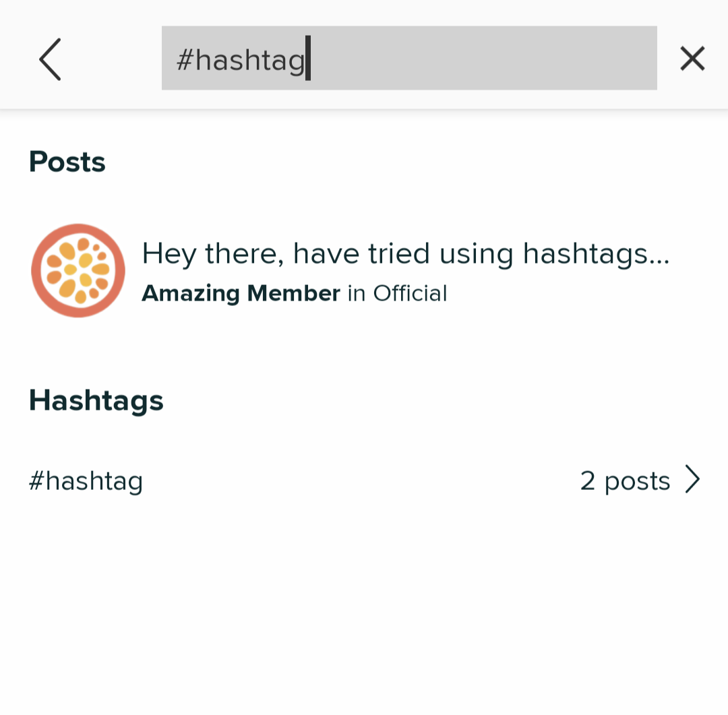This screenshot has height=715, width=728.
Task: Select the #hashtag hashtag entry
Action: pos(86,480)
